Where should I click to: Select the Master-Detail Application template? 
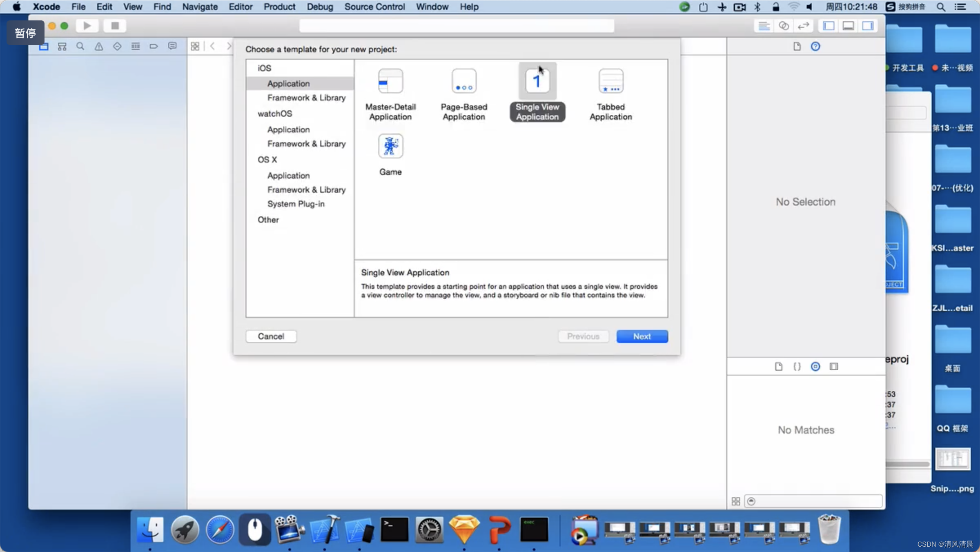[390, 95]
